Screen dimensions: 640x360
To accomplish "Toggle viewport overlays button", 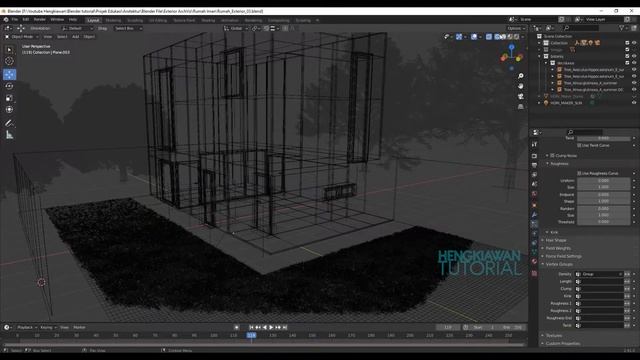I will [x=474, y=37].
